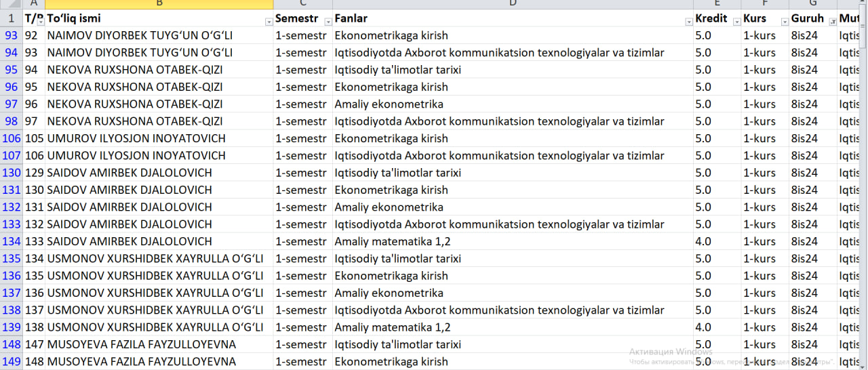
Task: Select T/R number 105 cell
Action: 34,138
